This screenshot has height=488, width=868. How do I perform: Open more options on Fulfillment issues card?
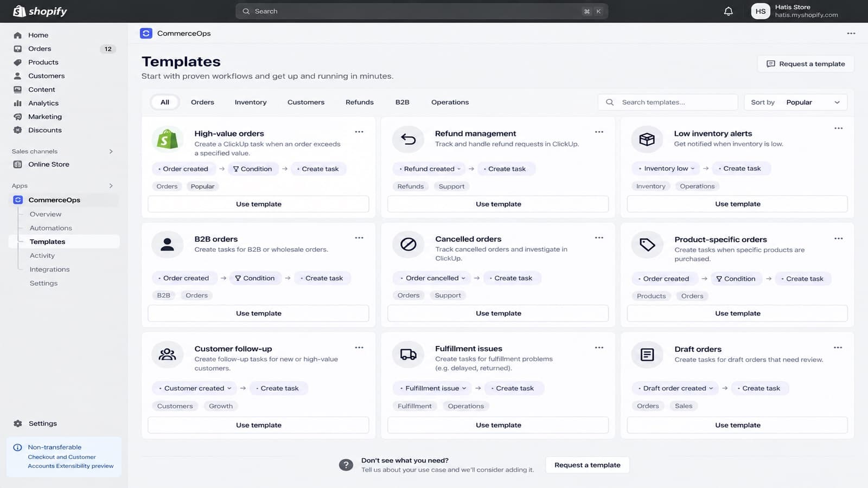pos(599,348)
